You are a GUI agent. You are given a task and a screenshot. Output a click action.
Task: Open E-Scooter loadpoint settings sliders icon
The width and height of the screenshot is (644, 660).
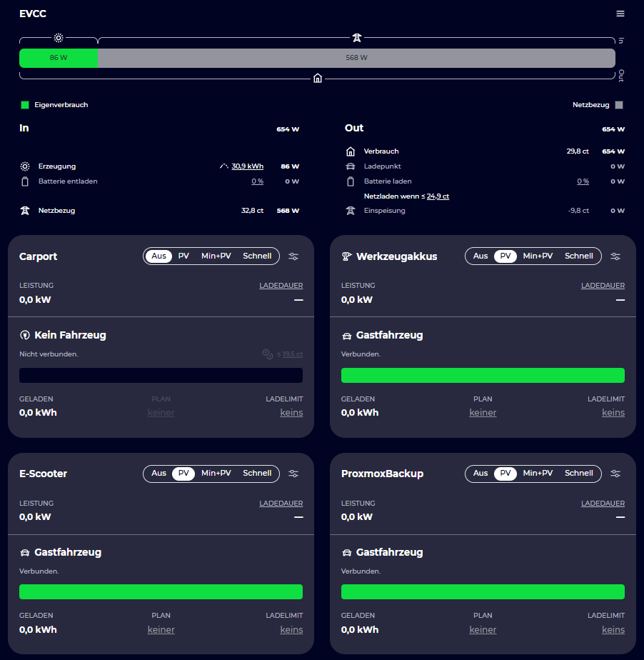[x=293, y=474]
